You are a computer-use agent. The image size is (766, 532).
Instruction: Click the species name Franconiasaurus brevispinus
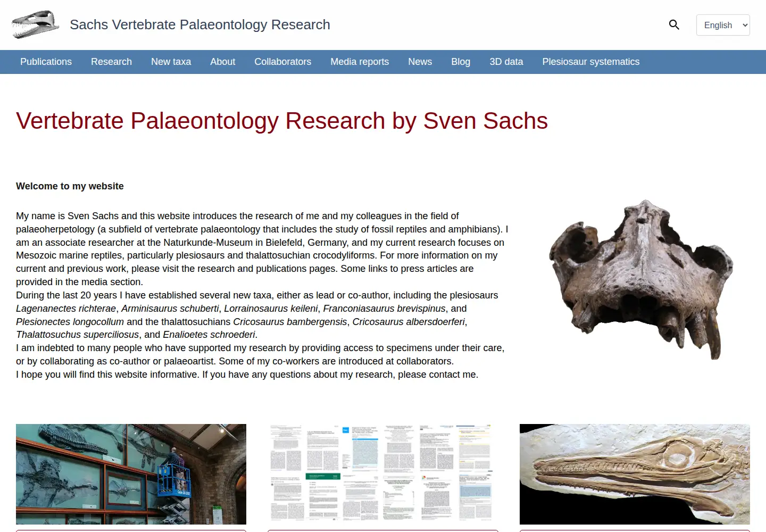coord(384,309)
